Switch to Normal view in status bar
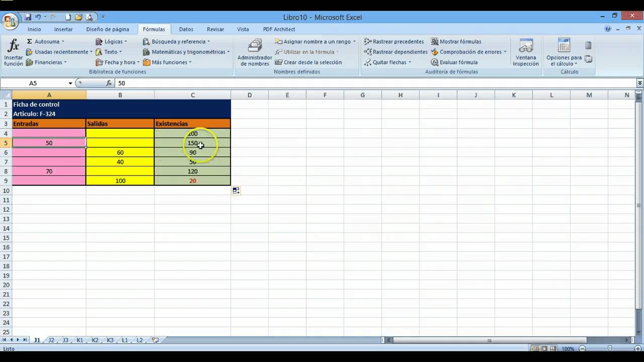This screenshot has width=644, height=362. pos(536,349)
